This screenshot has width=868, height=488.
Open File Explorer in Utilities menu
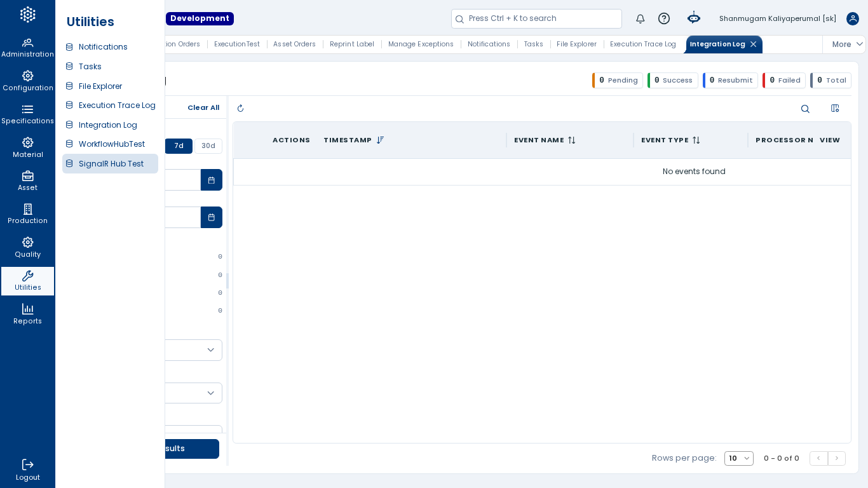point(110,86)
